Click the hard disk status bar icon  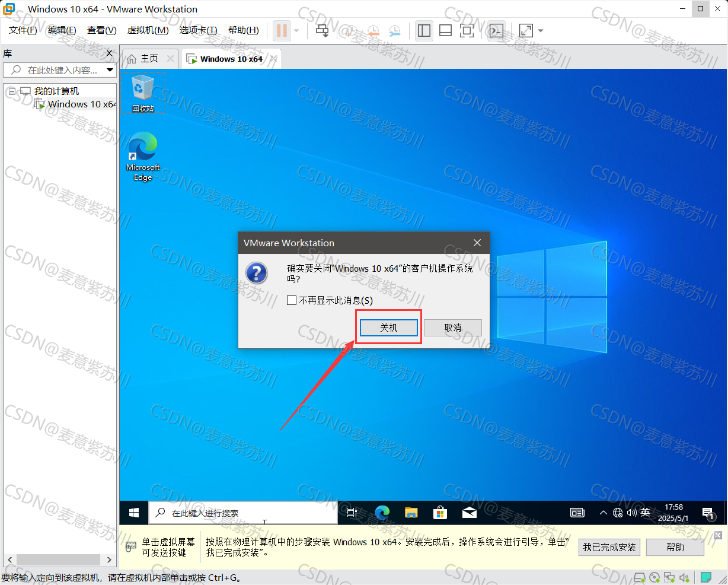(639, 577)
